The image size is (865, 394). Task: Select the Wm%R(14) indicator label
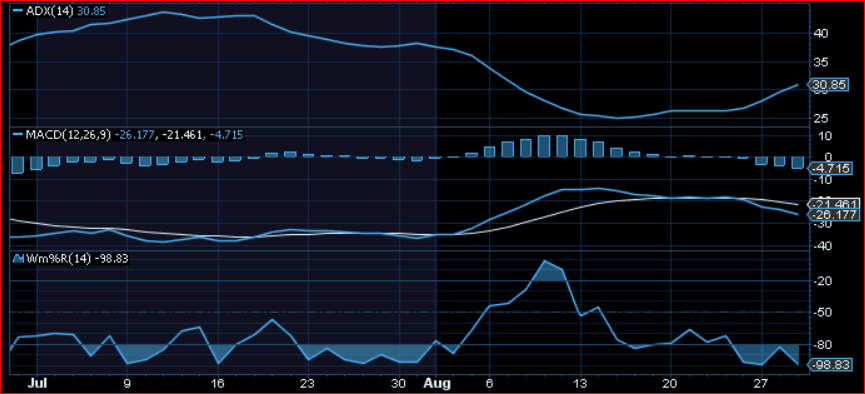coord(59,258)
